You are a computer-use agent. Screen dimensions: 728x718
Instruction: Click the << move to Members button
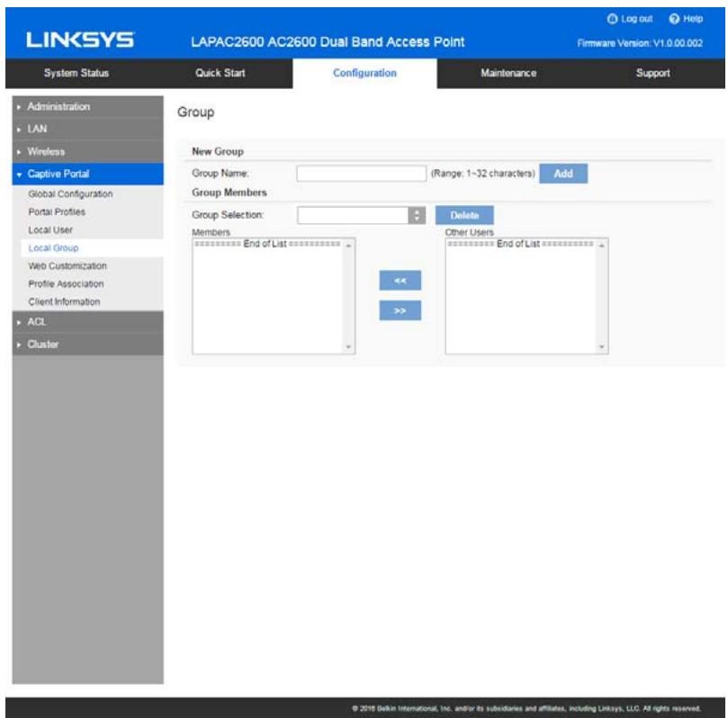[400, 281]
